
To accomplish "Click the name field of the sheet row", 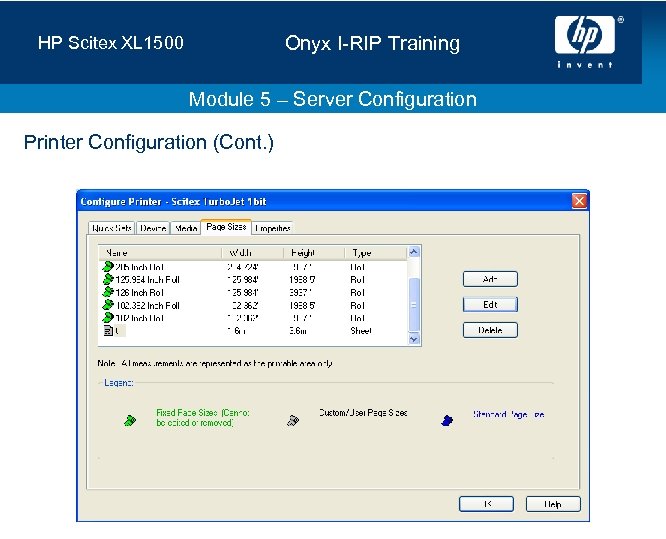I will (x=120, y=330).
